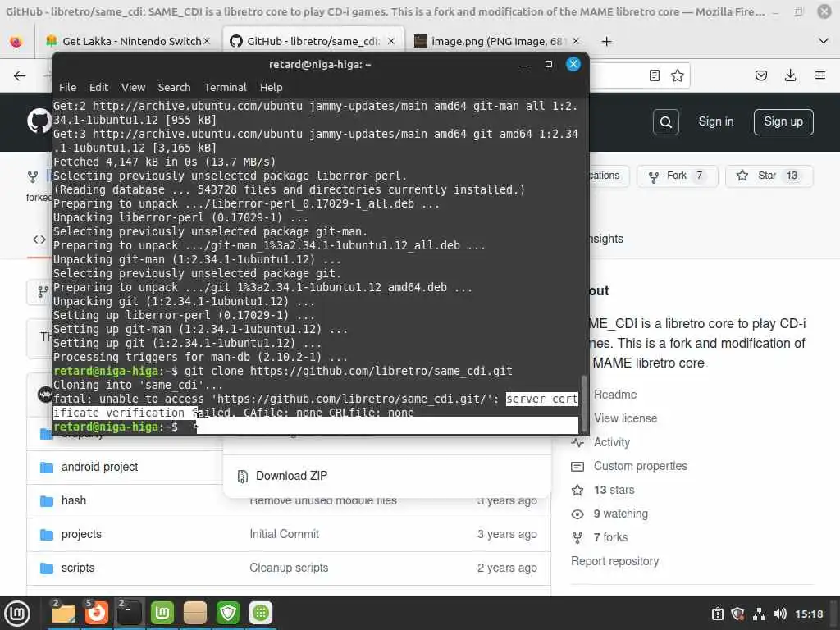The width and height of the screenshot is (840, 630).
Task: Close the GitHub same_cdi tab
Action: 391,41
